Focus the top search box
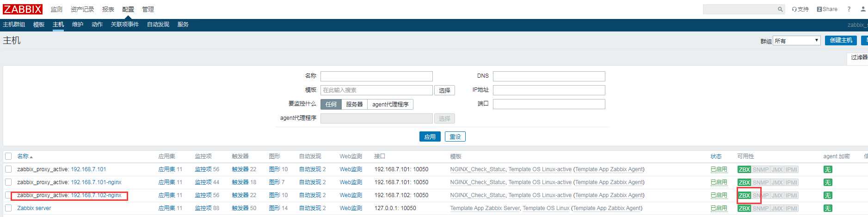 click(739, 9)
